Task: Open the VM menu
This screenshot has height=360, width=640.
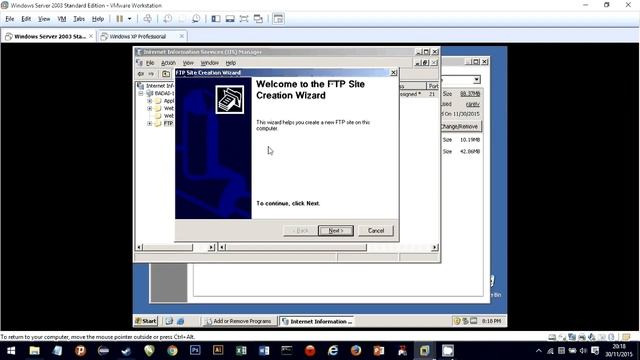Action: point(62,19)
